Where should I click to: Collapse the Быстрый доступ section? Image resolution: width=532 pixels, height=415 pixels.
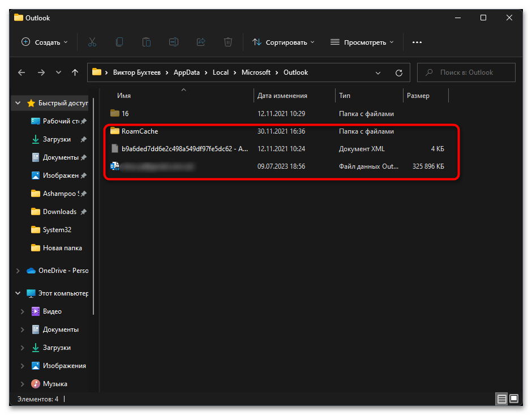(x=18, y=103)
